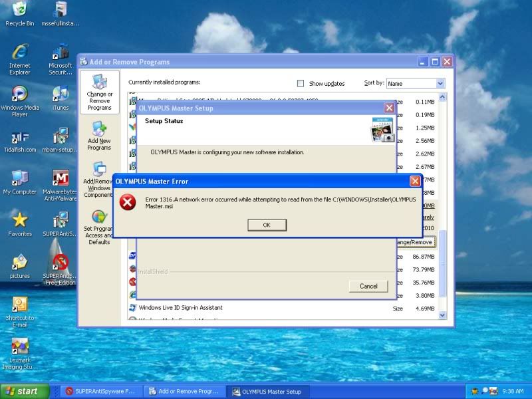The width and height of the screenshot is (532, 399).
Task: Close the Add or Remove Programs window
Action: [447, 62]
